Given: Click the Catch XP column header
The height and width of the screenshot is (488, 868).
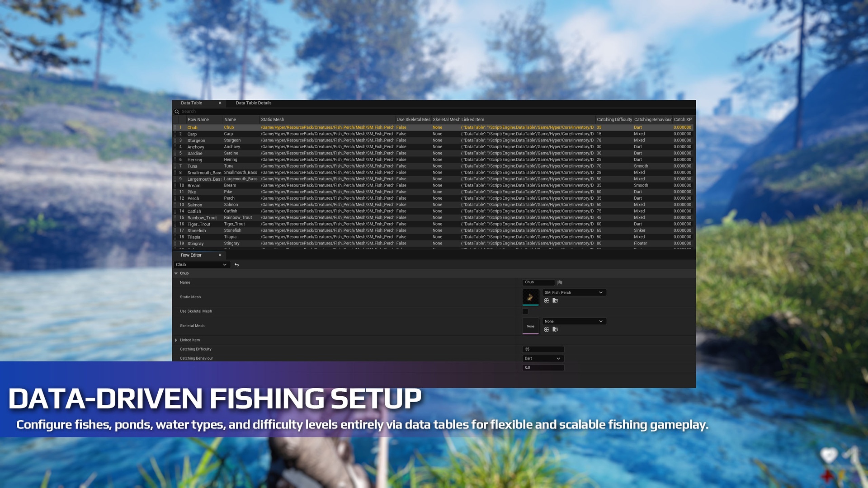Looking at the screenshot, I should point(683,120).
